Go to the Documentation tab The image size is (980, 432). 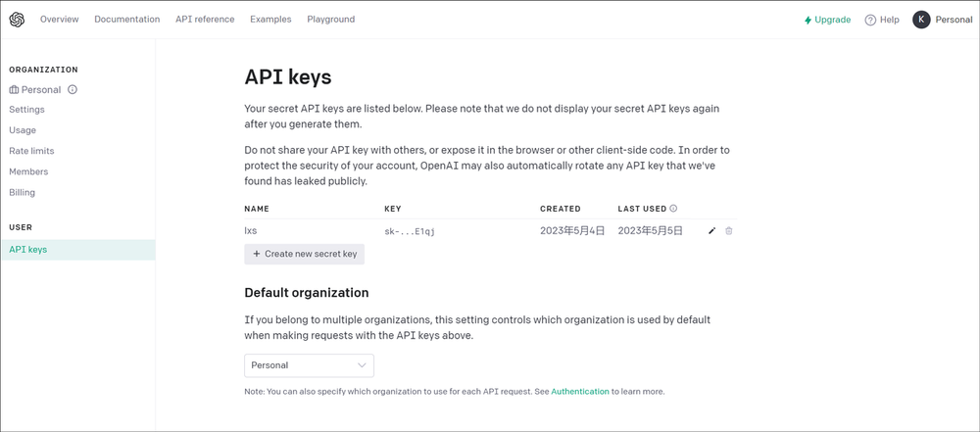[x=126, y=20]
